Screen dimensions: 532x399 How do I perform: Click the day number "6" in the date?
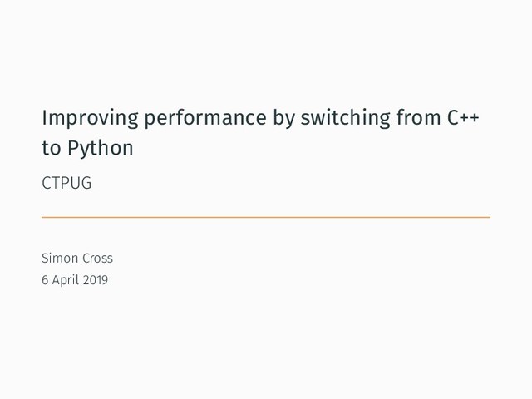45,280
